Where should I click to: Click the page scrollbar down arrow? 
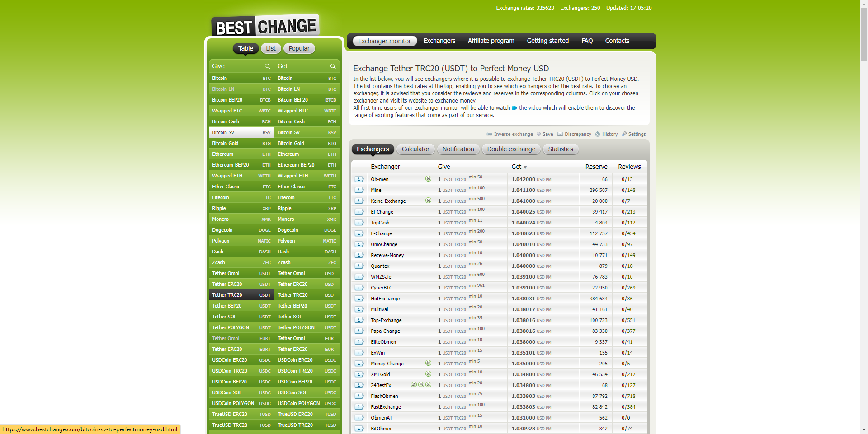tap(864, 430)
